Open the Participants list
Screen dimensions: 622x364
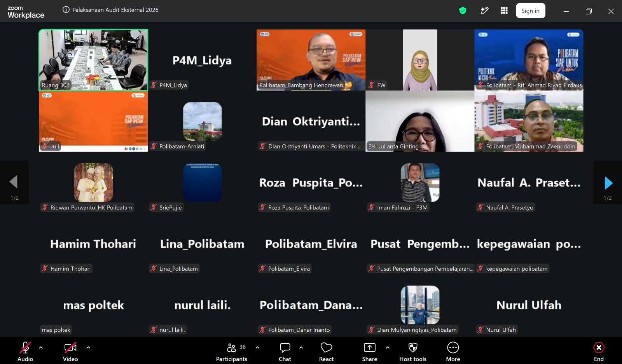coord(232,352)
